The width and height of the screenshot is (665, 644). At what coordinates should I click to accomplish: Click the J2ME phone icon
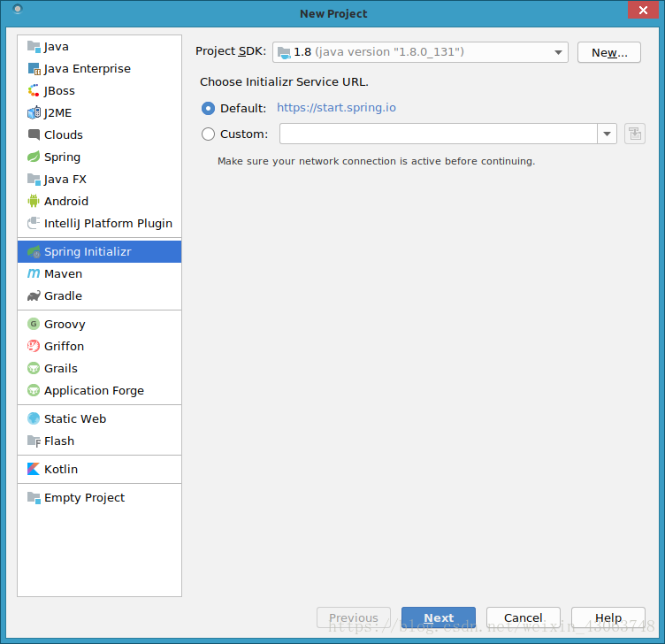point(34,112)
